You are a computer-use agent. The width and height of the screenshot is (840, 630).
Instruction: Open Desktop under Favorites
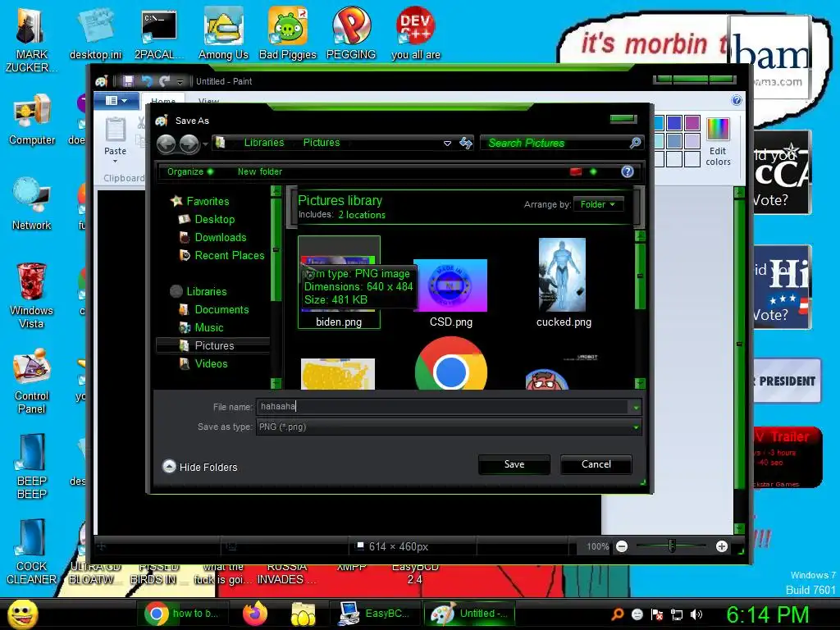click(x=214, y=219)
